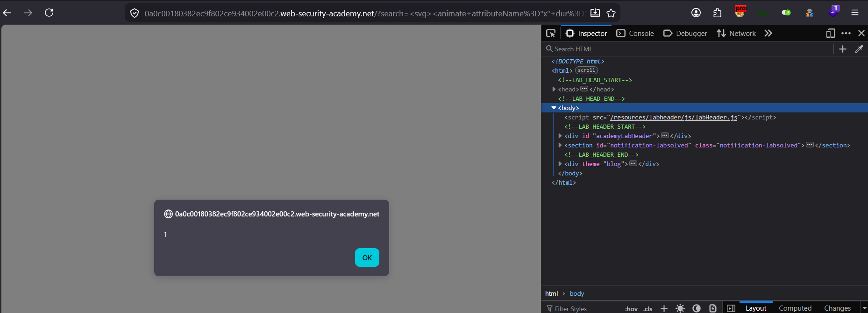Toggle the split sidebar pane icon
This screenshot has height=313, width=868.
pyautogui.click(x=731, y=308)
